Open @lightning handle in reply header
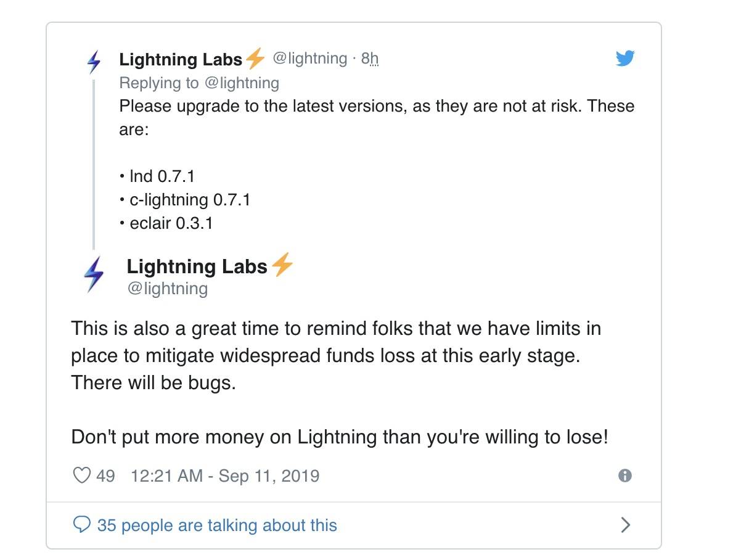 pyautogui.click(x=309, y=59)
